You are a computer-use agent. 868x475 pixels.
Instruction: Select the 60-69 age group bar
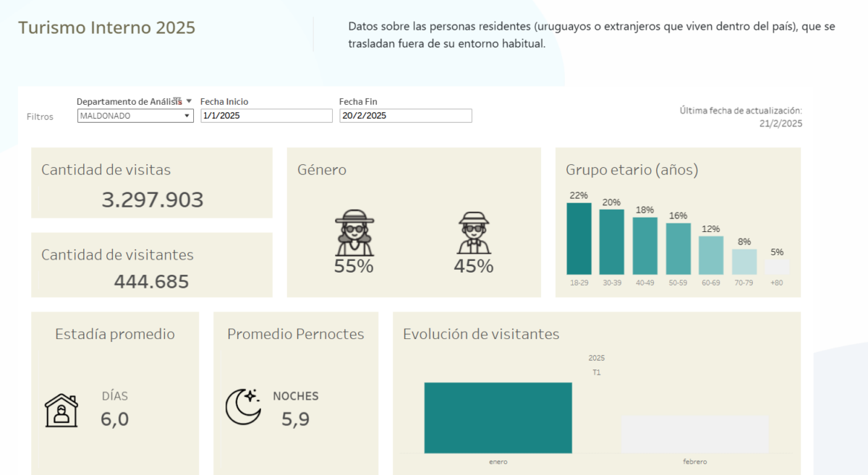click(x=711, y=255)
